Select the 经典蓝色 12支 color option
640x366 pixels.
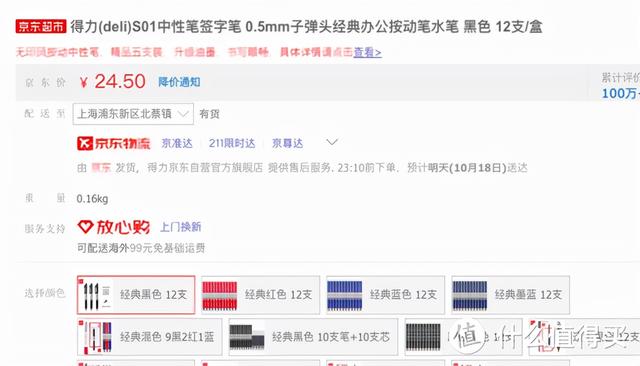(385, 295)
